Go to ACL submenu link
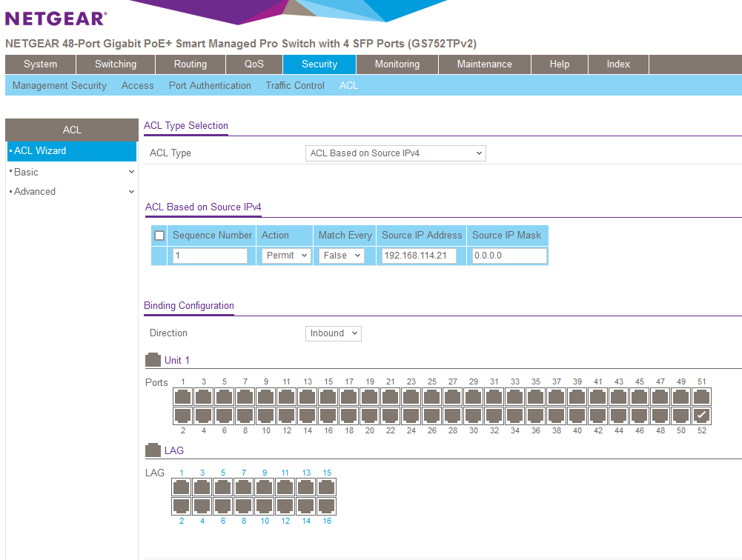The height and width of the screenshot is (560, 742). (x=348, y=86)
